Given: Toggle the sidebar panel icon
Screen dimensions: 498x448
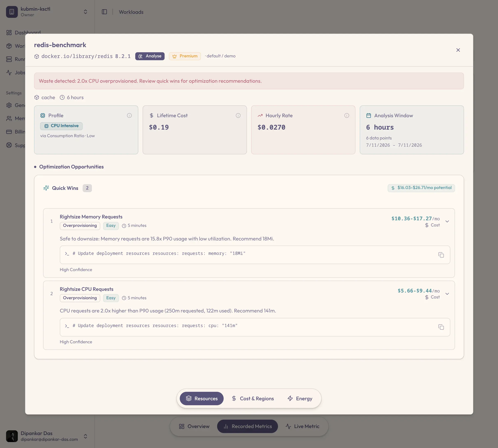Looking at the screenshot, I should [104, 12].
